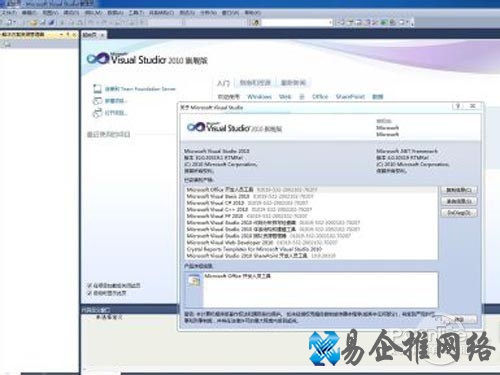The height and width of the screenshot is (375, 500).
Task: Click the question mark help icon in About dialog
Action: [458, 106]
